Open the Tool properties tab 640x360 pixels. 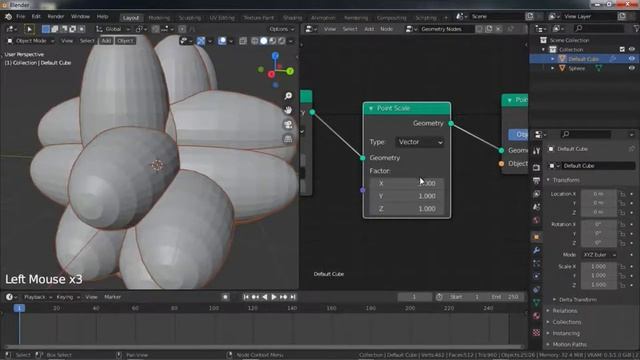[536, 151]
